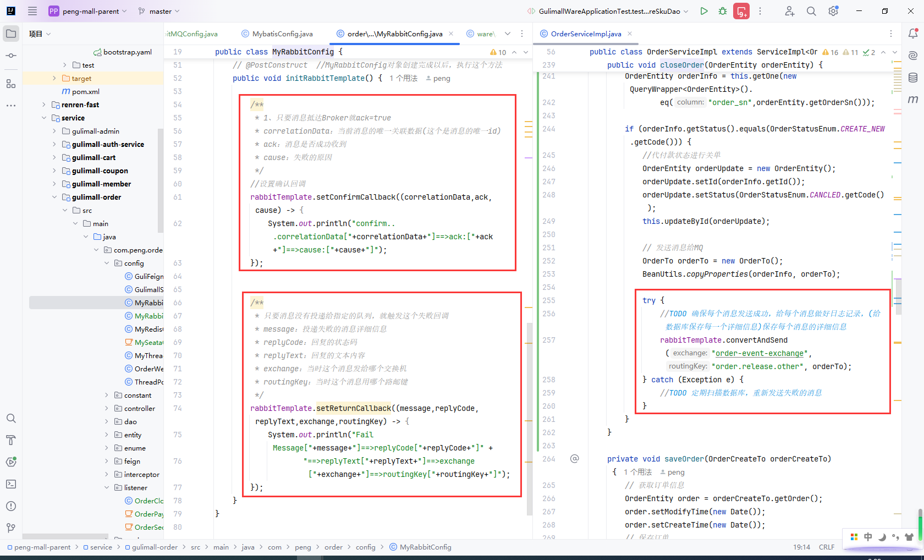
Task: Click the implementation gutter icon at line 264
Action: tap(575, 459)
